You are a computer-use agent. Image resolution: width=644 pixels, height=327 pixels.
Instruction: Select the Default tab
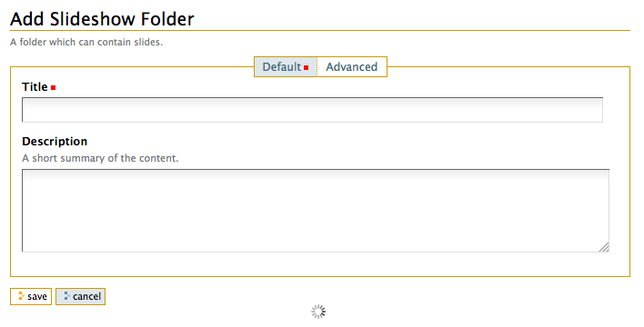click(x=286, y=67)
